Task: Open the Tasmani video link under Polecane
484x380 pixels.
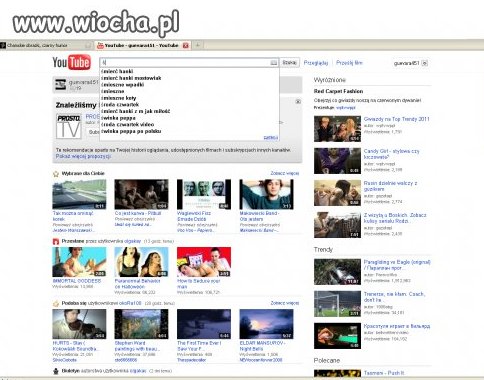Action: pos(384,373)
